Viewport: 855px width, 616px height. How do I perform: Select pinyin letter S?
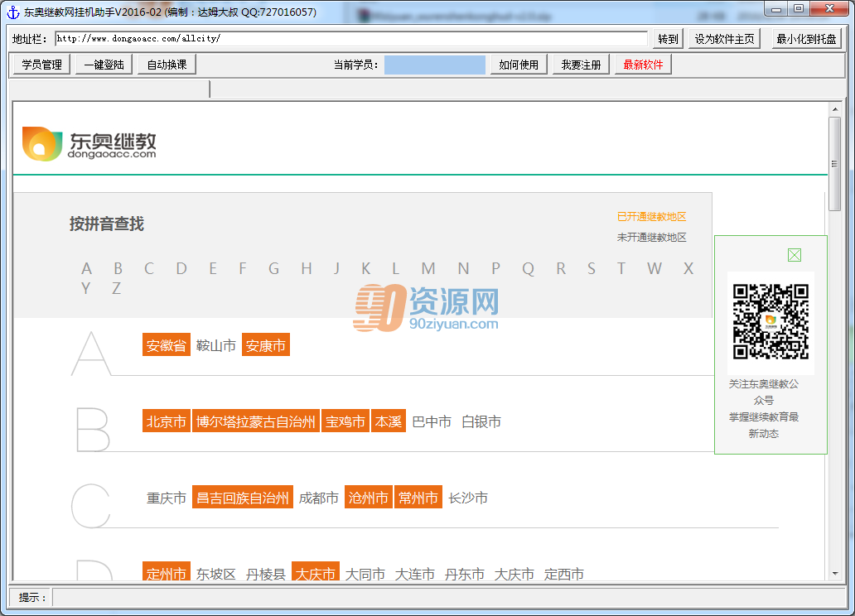tap(591, 268)
